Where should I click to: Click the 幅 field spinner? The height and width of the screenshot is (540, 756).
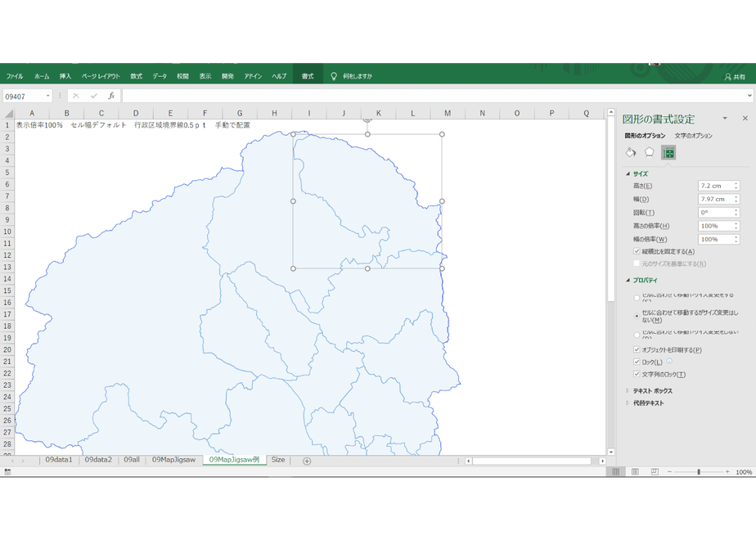click(x=736, y=199)
